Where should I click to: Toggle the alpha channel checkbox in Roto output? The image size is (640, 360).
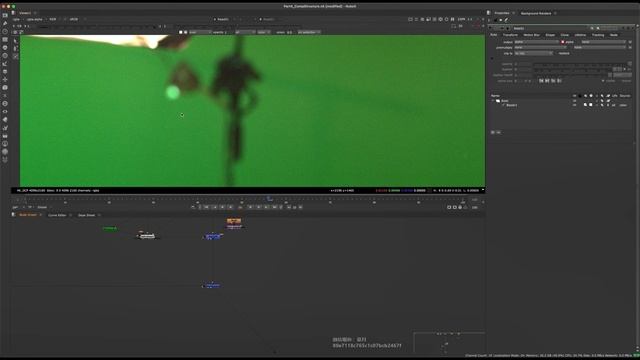[562, 42]
